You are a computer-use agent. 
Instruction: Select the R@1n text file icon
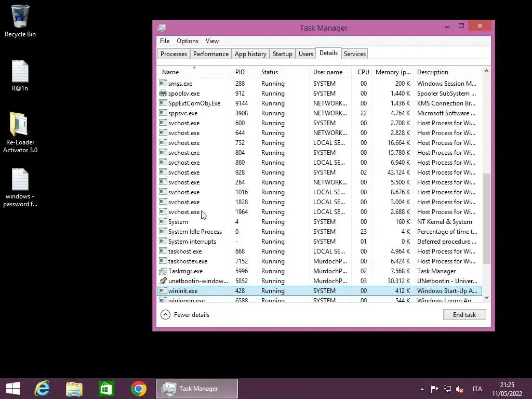tap(20, 76)
